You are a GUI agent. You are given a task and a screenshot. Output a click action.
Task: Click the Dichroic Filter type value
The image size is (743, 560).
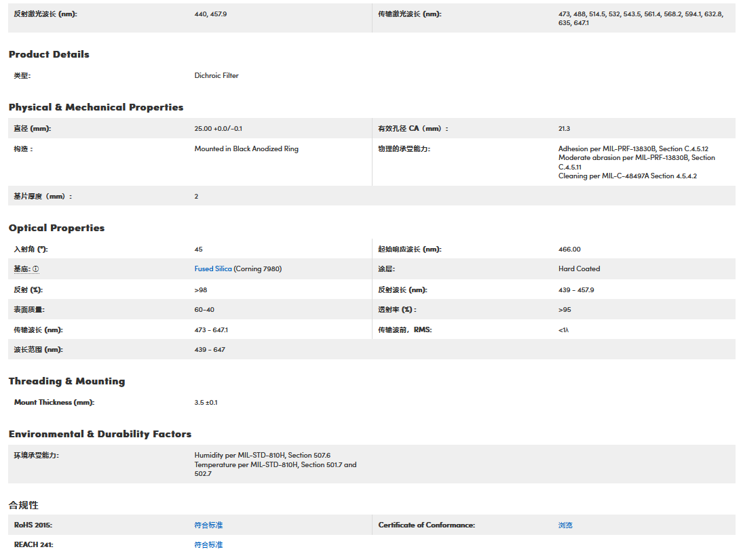(x=216, y=76)
